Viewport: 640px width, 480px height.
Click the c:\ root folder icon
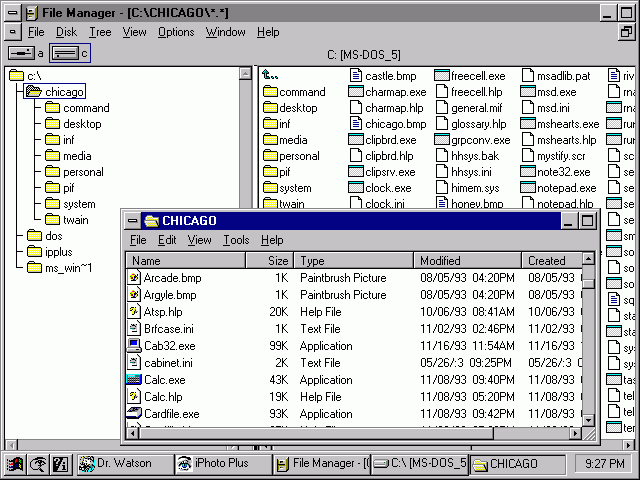tap(17, 75)
